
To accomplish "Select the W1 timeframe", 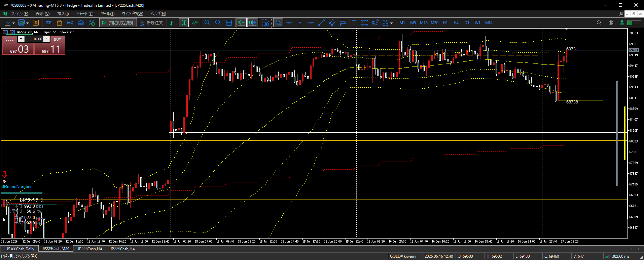I will click(477, 23).
